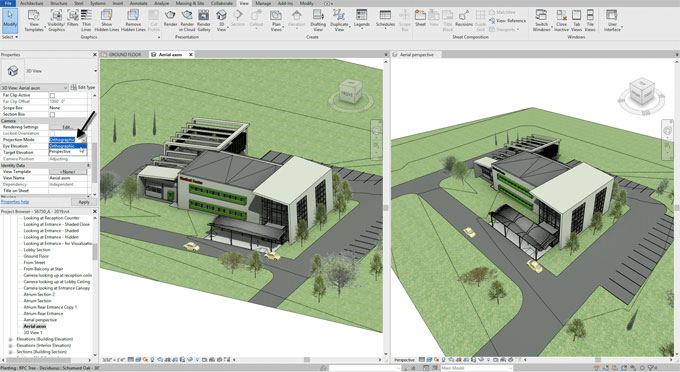Screen dimensions: 680x372
Task: Open Render in Cloud
Action: 187,20
